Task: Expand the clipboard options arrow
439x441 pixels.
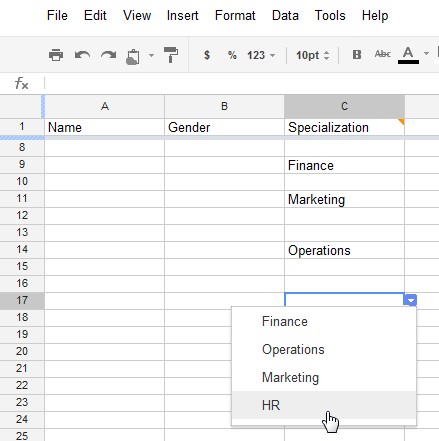Action: [x=151, y=55]
